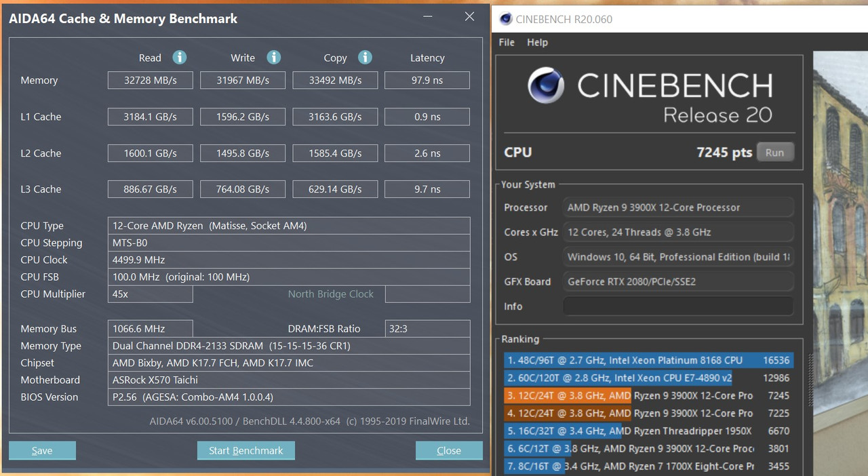Click Cinebench Processor value field

678,207
